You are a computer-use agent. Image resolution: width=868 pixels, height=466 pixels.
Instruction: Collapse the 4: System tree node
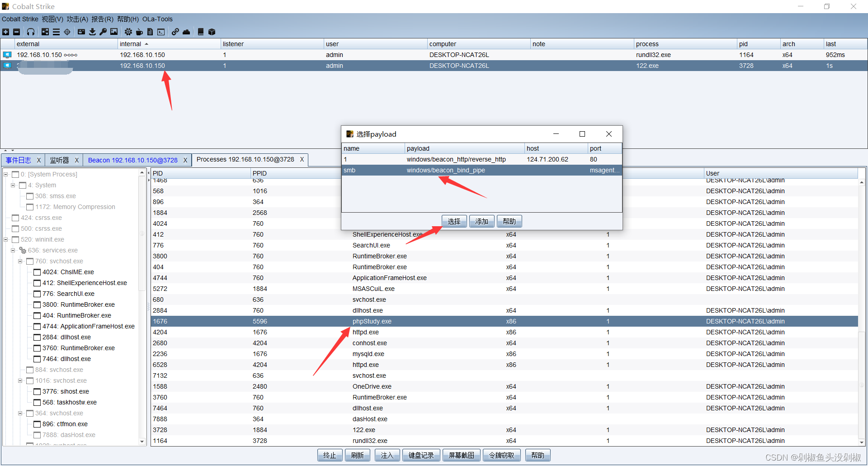tap(13, 185)
